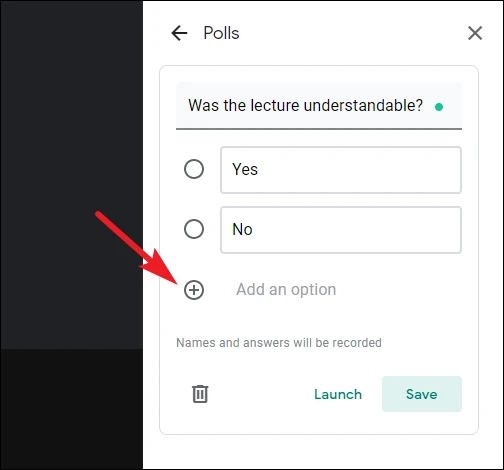Click into the Yes answer field

[x=341, y=170]
